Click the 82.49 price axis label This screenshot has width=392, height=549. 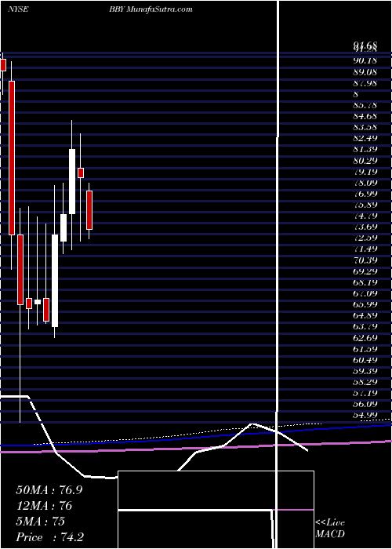pyautogui.click(x=365, y=138)
